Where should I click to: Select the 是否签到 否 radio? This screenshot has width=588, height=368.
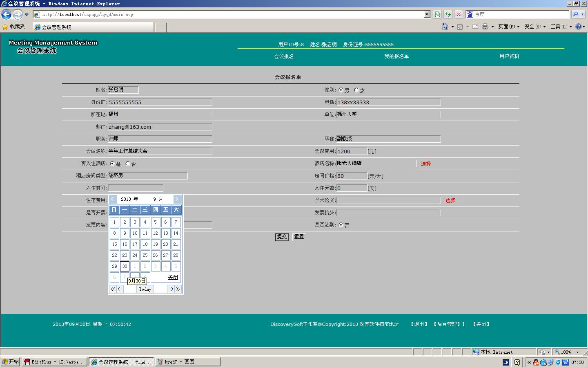click(x=341, y=225)
